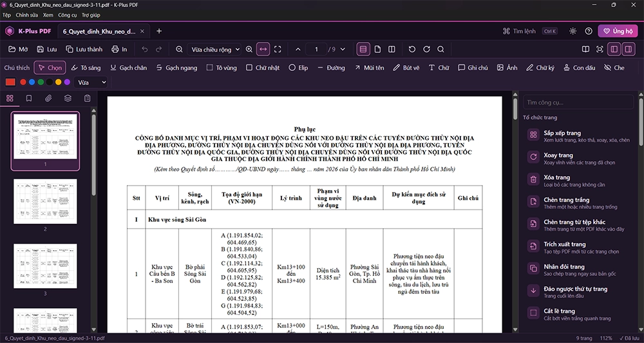Switch to two-page spread view
The width and height of the screenshot is (644, 343).
(392, 50)
